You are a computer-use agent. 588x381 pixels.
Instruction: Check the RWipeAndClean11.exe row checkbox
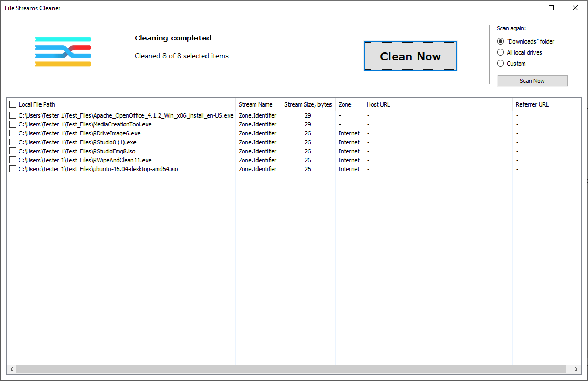pyautogui.click(x=13, y=160)
